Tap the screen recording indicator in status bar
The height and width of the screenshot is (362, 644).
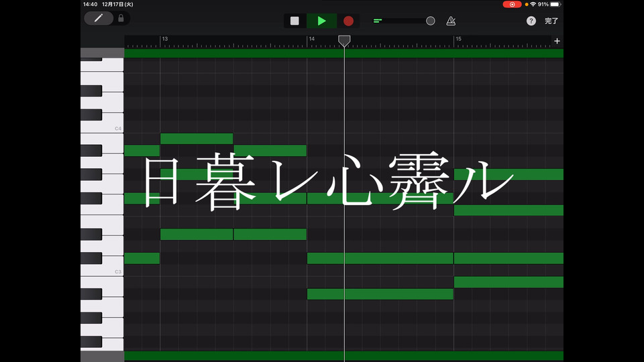pos(512,5)
